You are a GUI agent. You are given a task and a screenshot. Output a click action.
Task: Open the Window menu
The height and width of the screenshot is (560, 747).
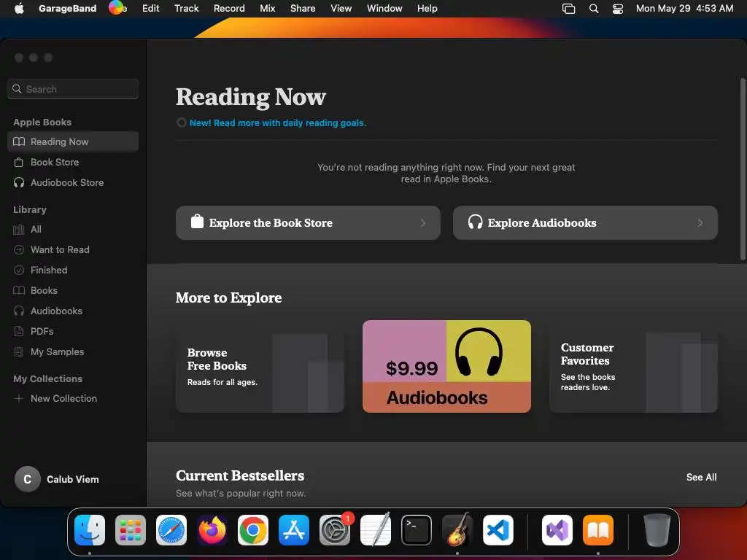384,9
